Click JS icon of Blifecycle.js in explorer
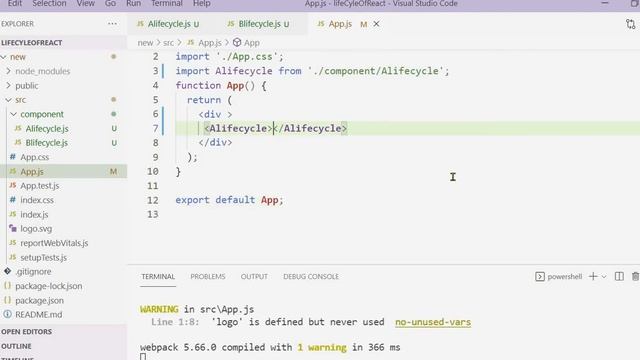The height and width of the screenshot is (360, 640). (x=18, y=142)
